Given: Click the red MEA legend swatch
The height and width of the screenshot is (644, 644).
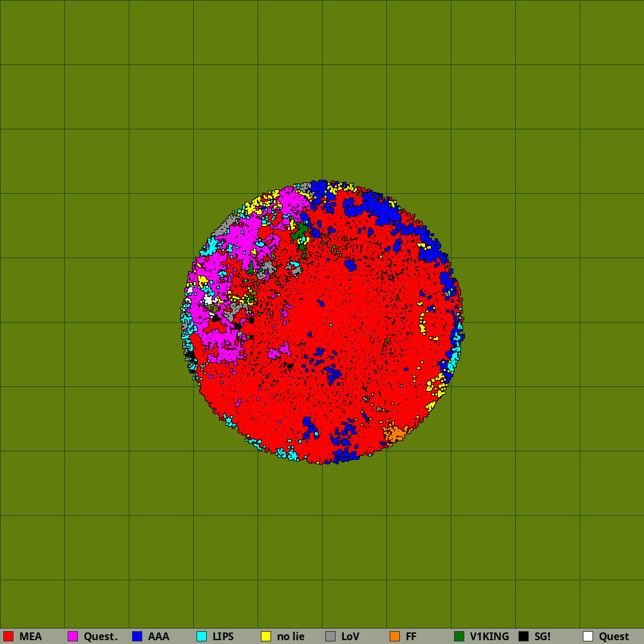Looking at the screenshot, I should coord(8,636).
